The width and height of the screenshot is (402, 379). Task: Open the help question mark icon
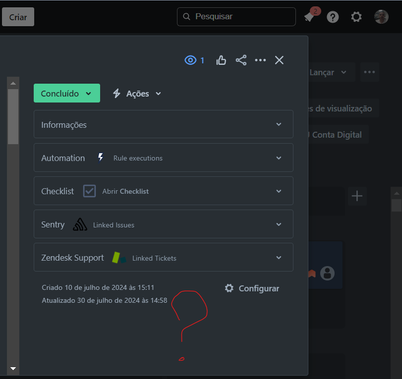(333, 17)
